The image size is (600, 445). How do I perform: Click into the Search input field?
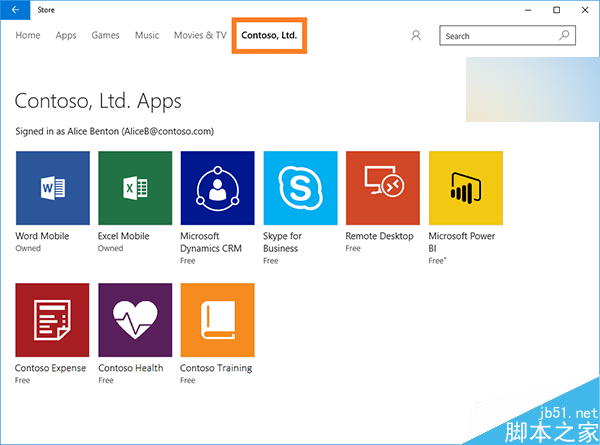(497, 36)
